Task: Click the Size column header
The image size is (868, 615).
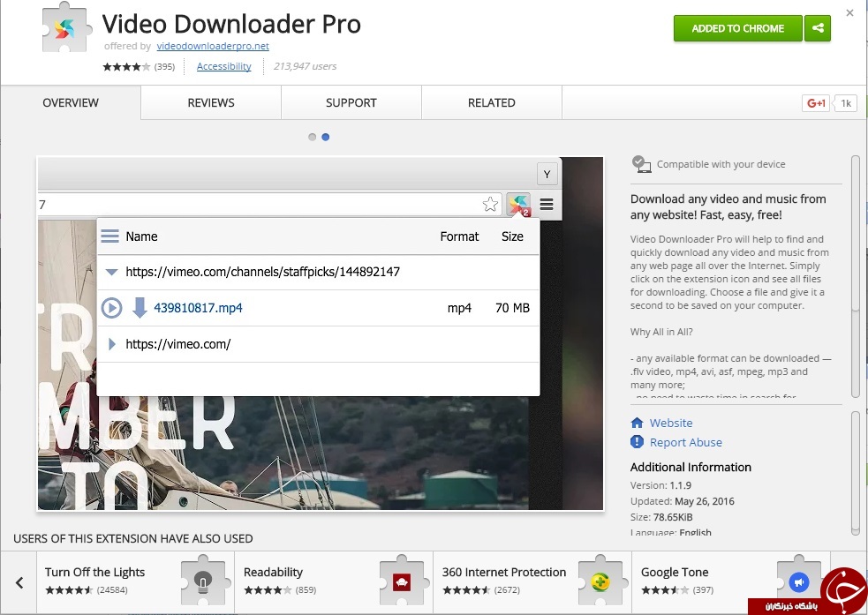Action: pyautogui.click(x=512, y=236)
